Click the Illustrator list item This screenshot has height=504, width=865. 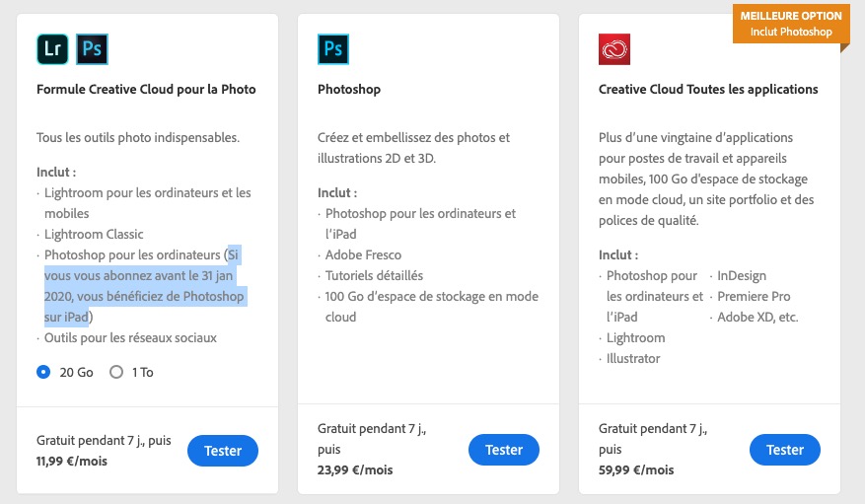tap(633, 358)
